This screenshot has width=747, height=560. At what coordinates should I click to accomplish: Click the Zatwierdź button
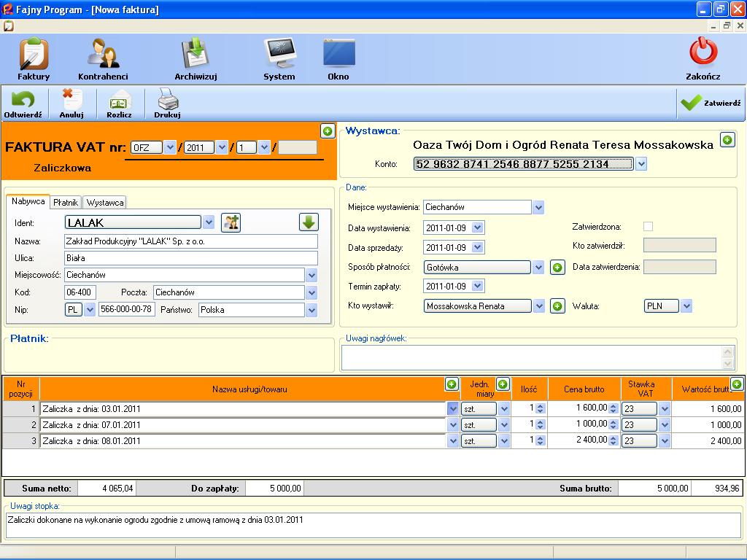(711, 104)
